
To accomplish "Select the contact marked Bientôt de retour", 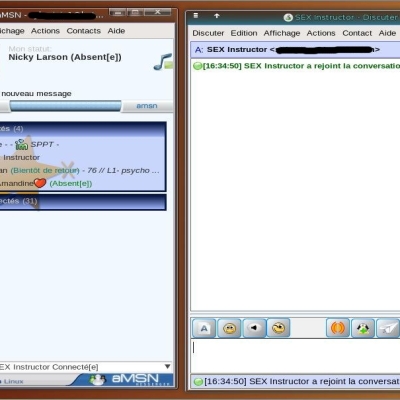I will click(x=83, y=170).
